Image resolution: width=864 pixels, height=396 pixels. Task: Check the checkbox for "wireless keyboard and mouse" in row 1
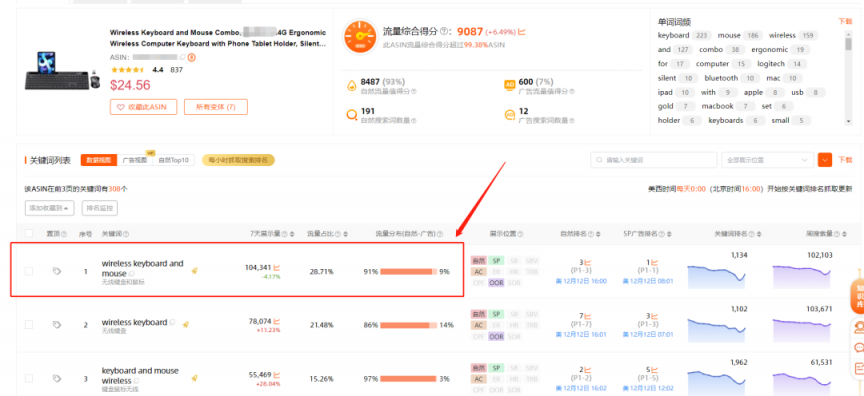point(29,271)
